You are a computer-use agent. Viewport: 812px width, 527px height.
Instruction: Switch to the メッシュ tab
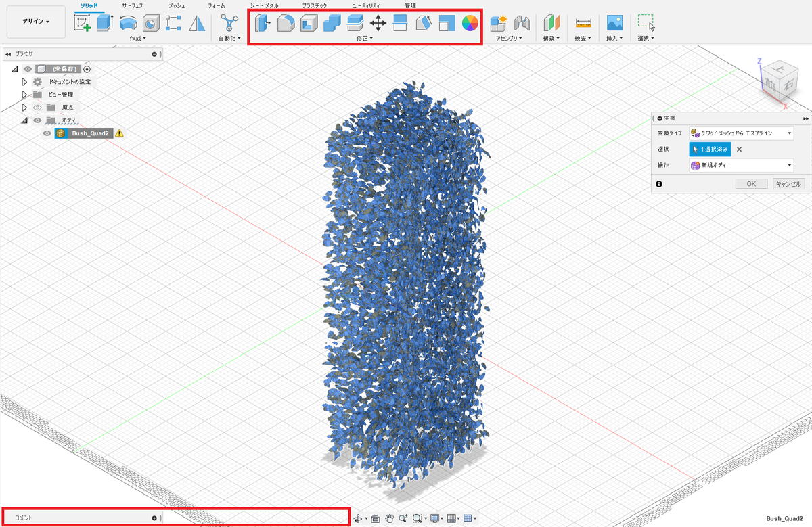pos(177,5)
